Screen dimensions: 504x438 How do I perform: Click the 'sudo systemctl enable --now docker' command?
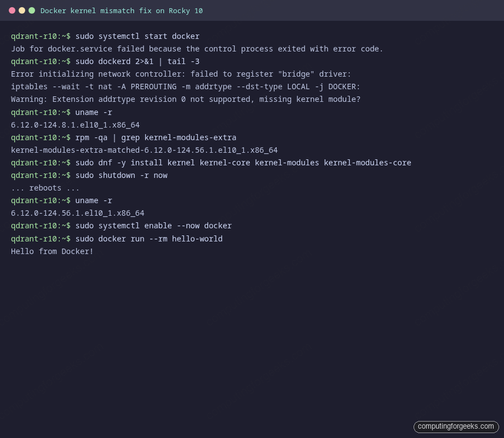153,226
